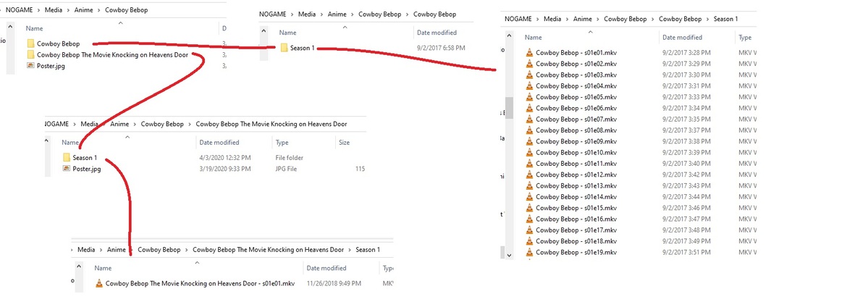Select file name Cowboy Bebop - s01e18.mkv
The image size is (868, 302).
[x=576, y=241]
